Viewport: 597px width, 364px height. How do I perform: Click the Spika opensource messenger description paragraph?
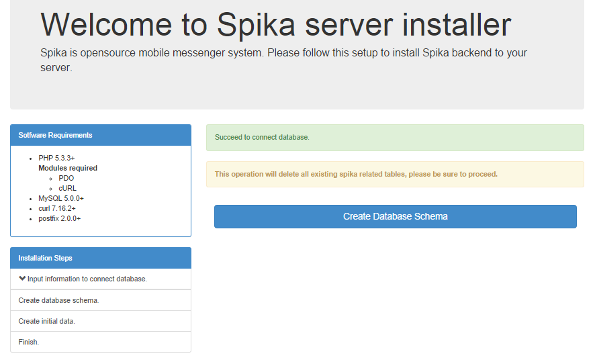[283, 60]
